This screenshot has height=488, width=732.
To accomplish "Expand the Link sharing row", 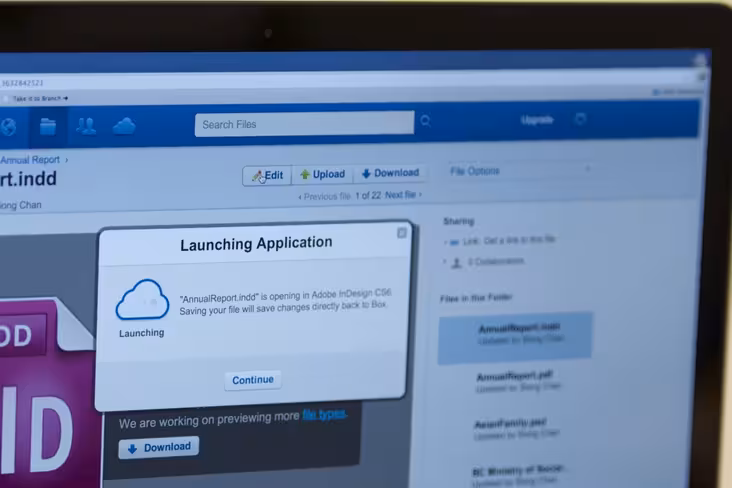I will (500, 241).
